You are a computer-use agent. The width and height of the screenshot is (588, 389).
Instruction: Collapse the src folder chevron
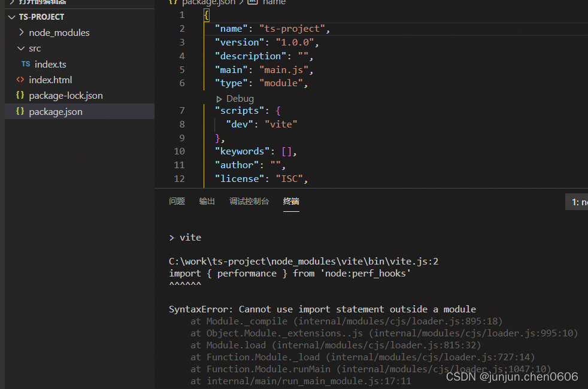tap(21, 48)
